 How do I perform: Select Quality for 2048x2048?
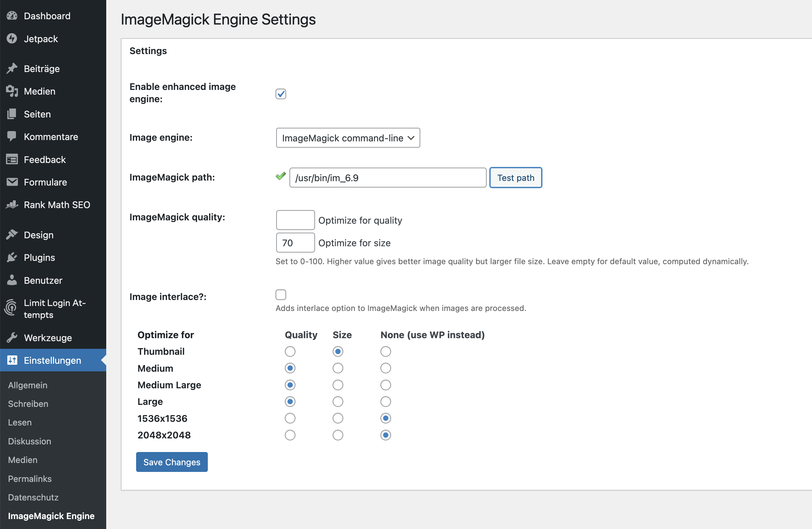pos(290,435)
